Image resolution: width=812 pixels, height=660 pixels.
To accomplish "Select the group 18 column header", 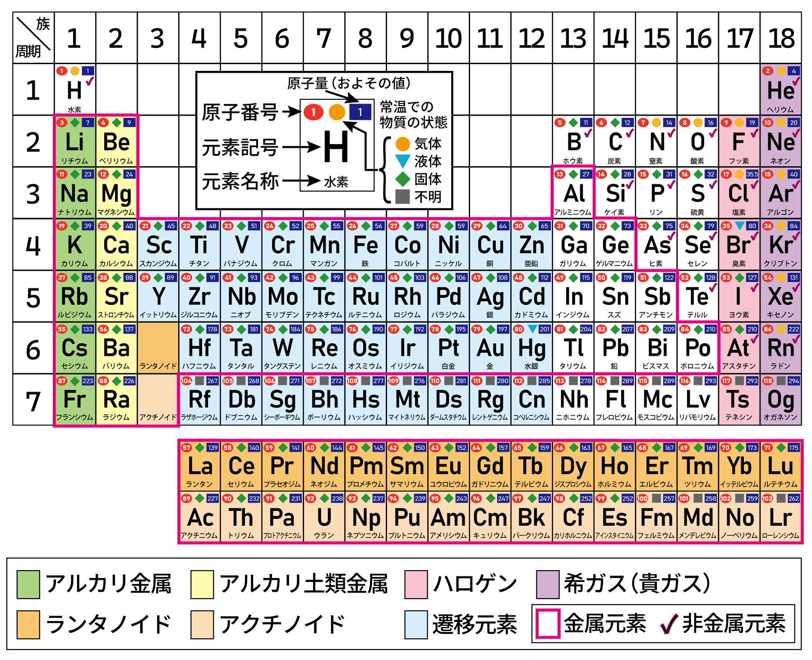I will pos(781,38).
